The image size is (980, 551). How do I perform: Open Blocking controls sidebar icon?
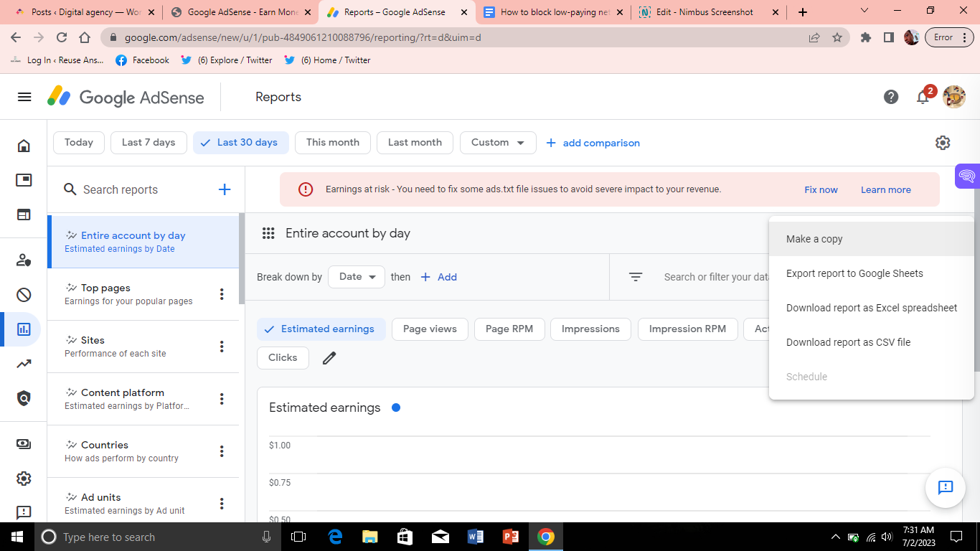[24, 295]
